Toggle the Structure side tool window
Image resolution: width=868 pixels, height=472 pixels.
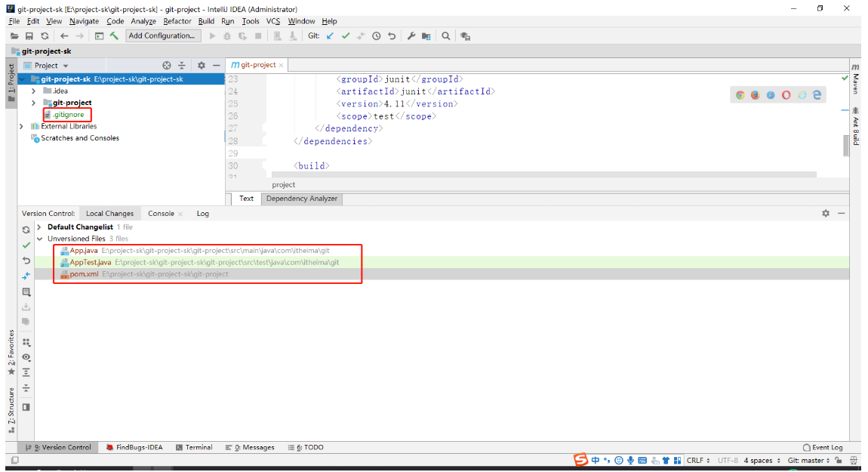tap(11, 410)
